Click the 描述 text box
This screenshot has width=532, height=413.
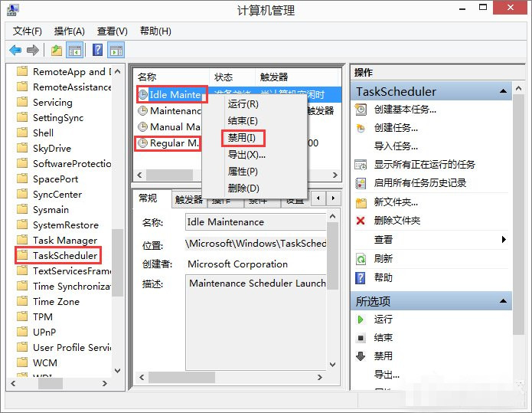[256, 323]
